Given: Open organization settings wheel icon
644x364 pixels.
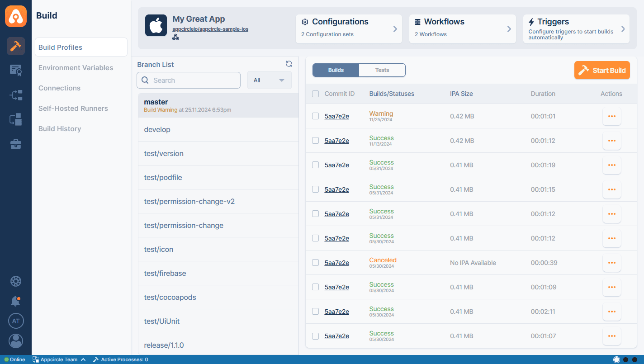Looking at the screenshot, I should coord(16,281).
